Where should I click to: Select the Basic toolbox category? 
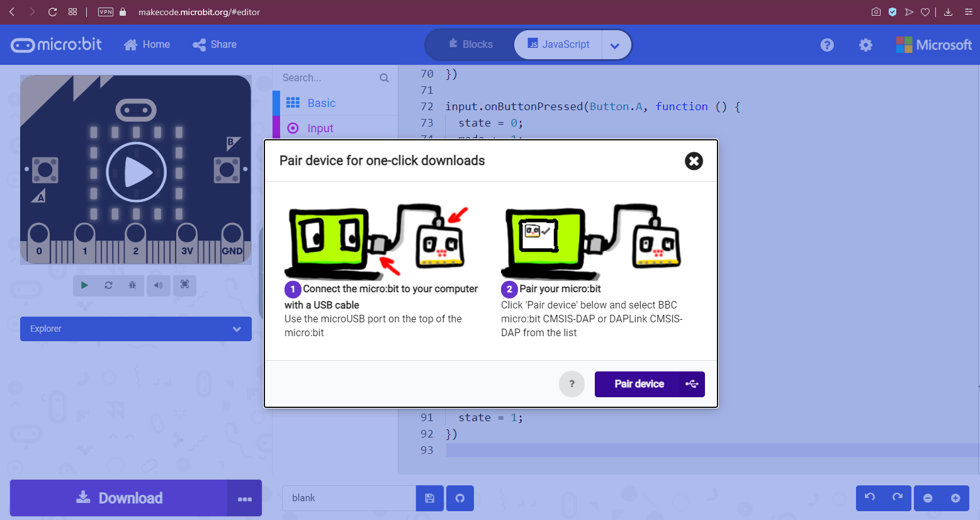pos(321,103)
